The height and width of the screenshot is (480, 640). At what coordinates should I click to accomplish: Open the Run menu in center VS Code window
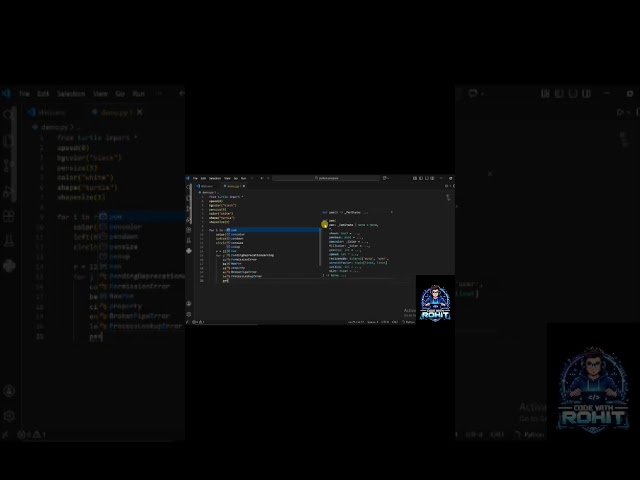[x=244, y=178]
